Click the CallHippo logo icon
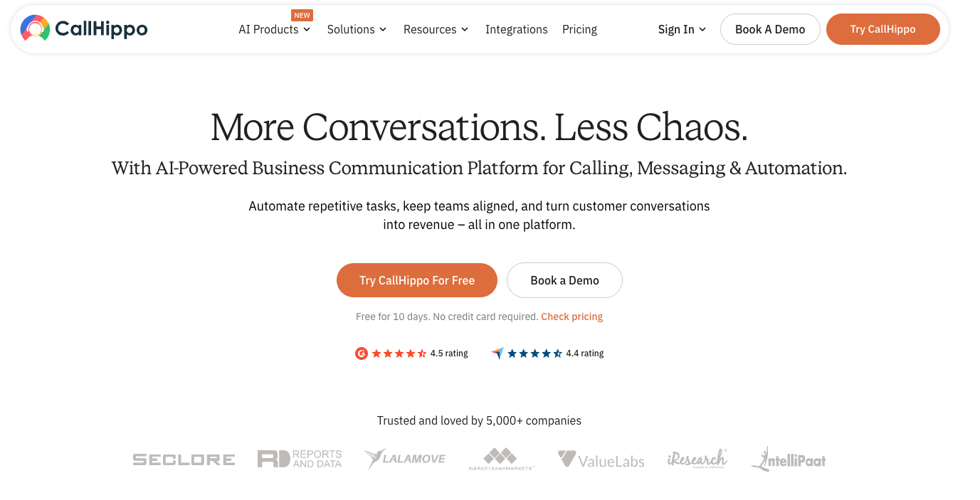980x500 pixels. click(35, 28)
